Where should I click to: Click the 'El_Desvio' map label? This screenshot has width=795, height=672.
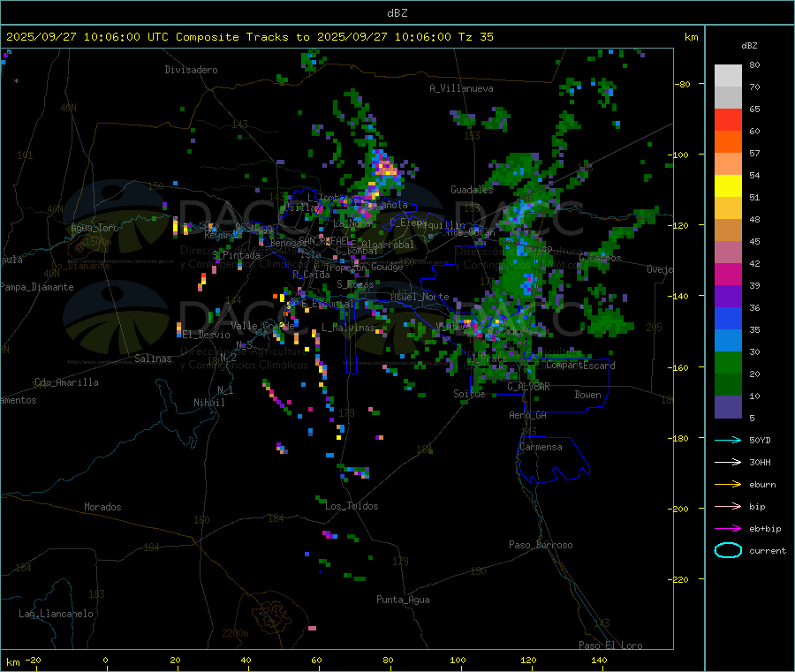(x=207, y=335)
